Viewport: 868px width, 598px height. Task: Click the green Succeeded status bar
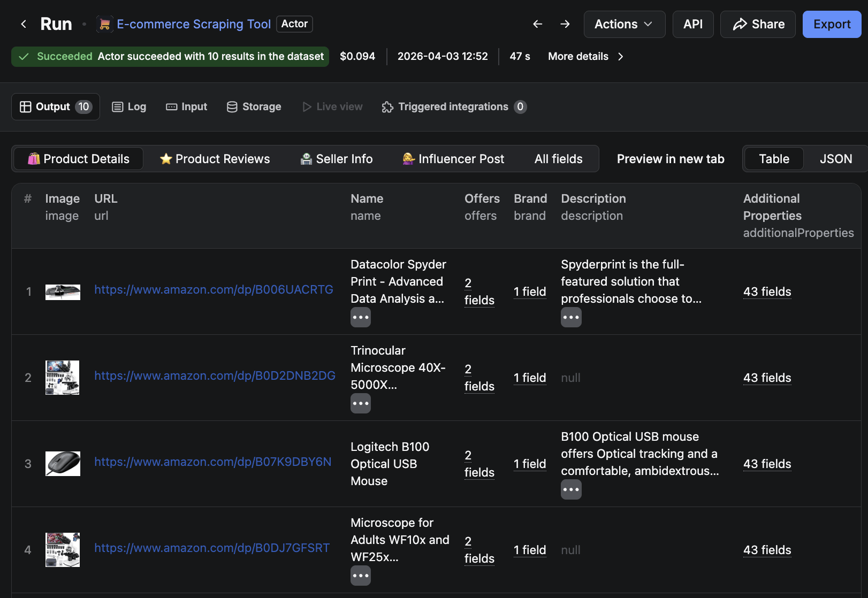(170, 56)
